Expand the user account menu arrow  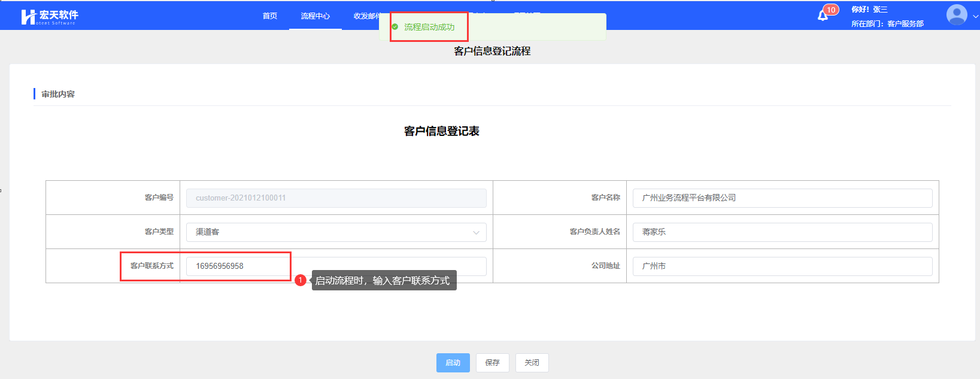pyautogui.click(x=975, y=17)
